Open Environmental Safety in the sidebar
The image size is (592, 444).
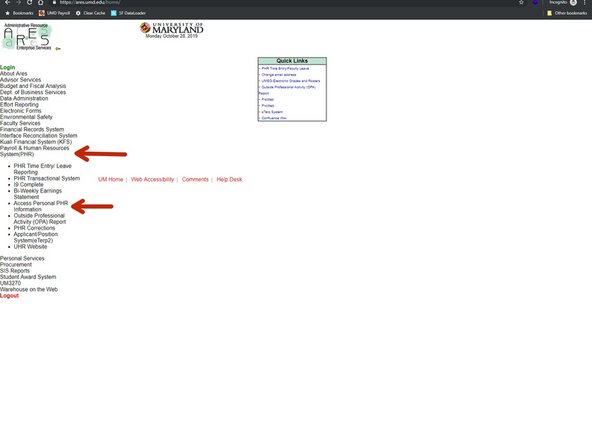tap(26, 117)
